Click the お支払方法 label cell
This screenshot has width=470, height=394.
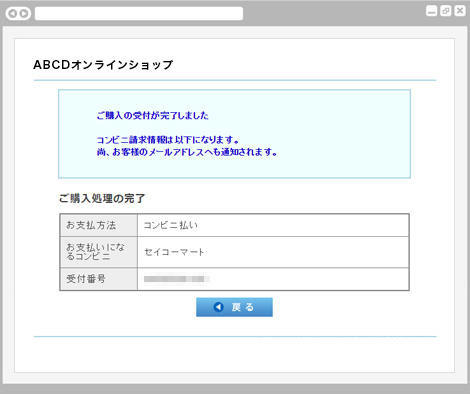(99, 225)
